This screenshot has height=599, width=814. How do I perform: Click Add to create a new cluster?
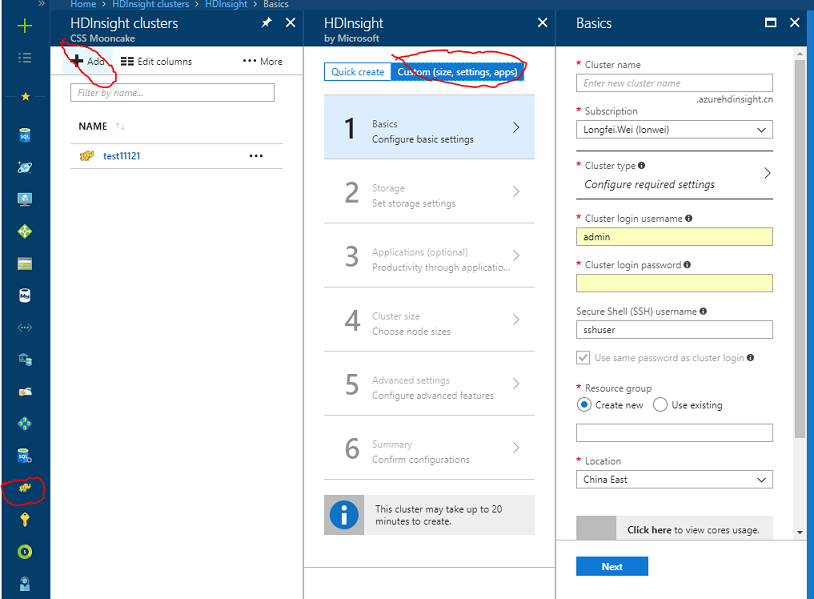click(88, 61)
